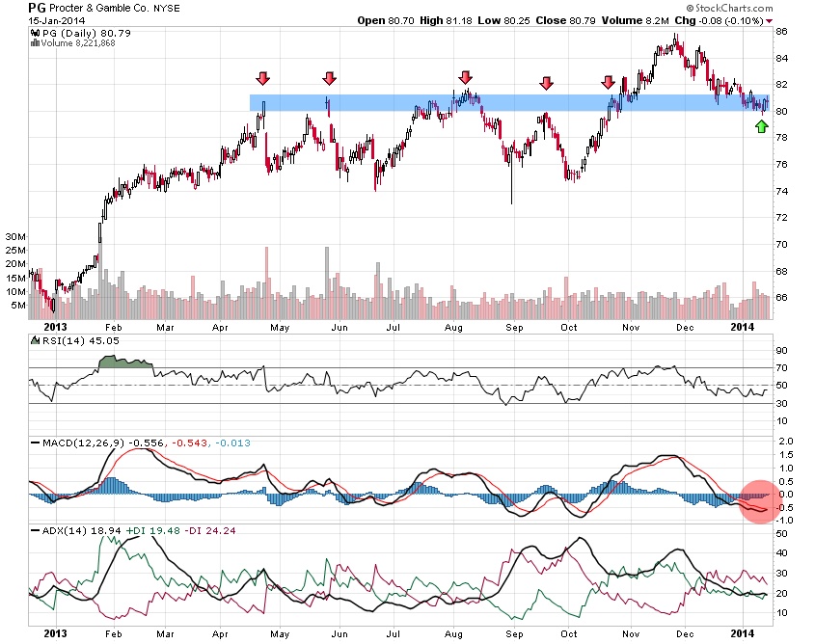Click the 2014 label on bottom ADX axis
815x644 pixels.
(743, 633)
